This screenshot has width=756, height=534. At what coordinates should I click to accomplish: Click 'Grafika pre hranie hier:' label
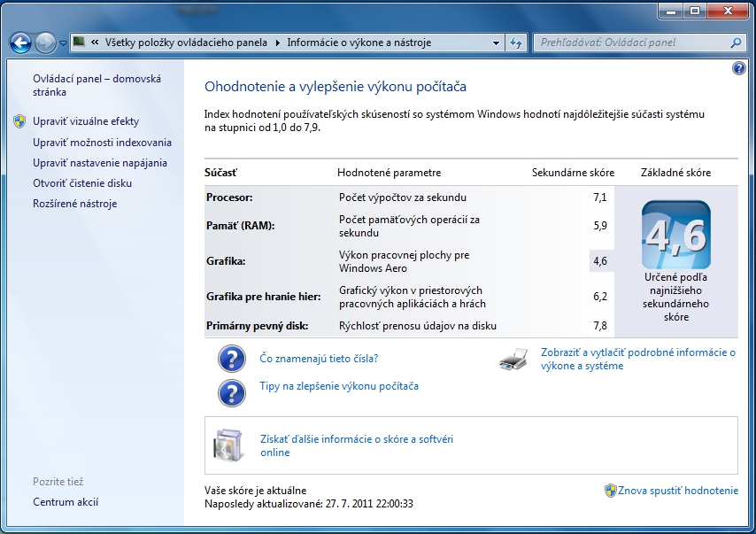(x=264, y=296)
